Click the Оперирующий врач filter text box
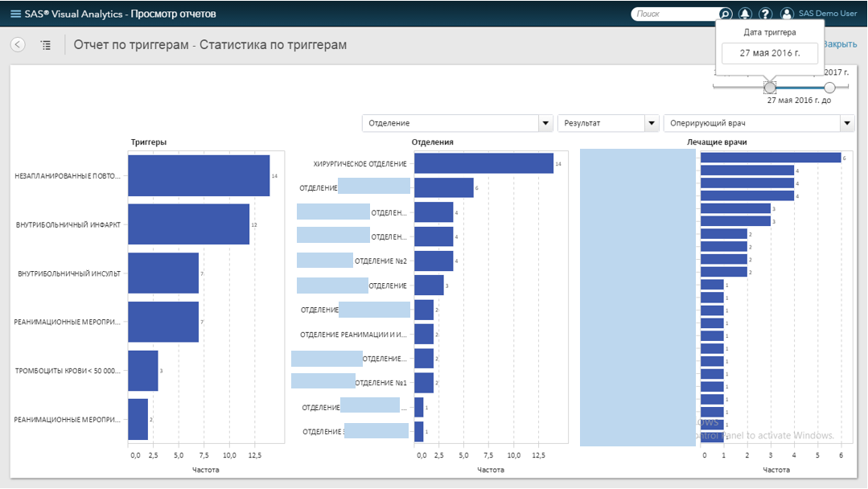868x489 pixels. pyautogui.click(x=751, y=123)
